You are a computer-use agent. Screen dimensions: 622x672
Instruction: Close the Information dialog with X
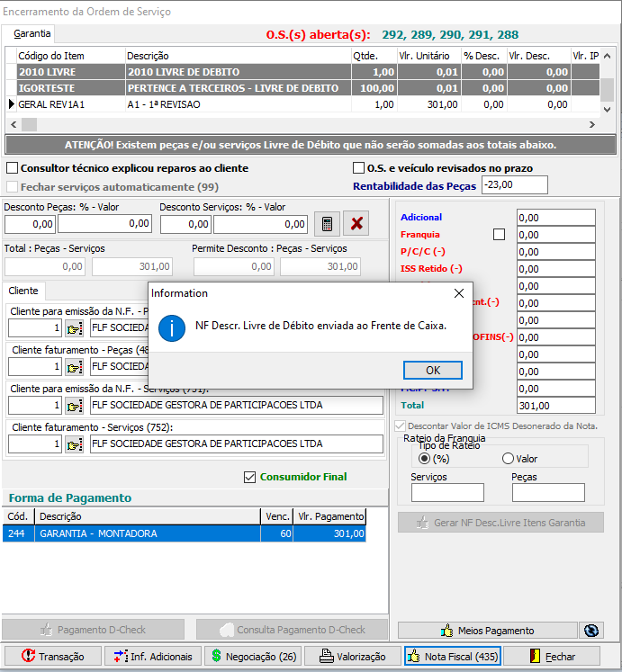click(459, 293)
